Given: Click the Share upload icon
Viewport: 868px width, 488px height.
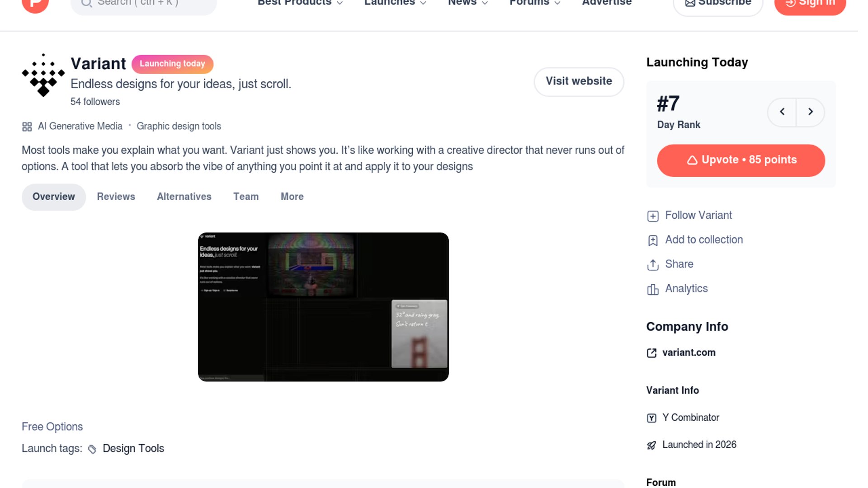Looking at the screenshot, I should [652, 265].
